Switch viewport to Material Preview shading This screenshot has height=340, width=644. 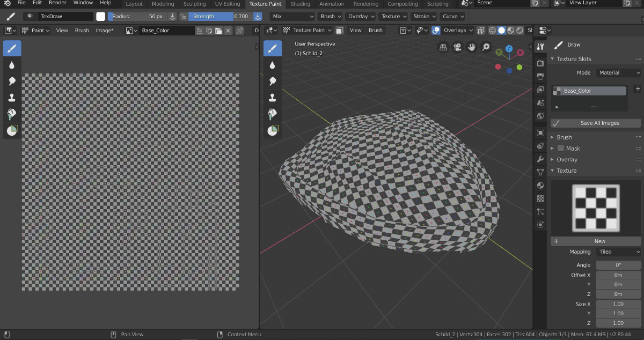(510, 30)
